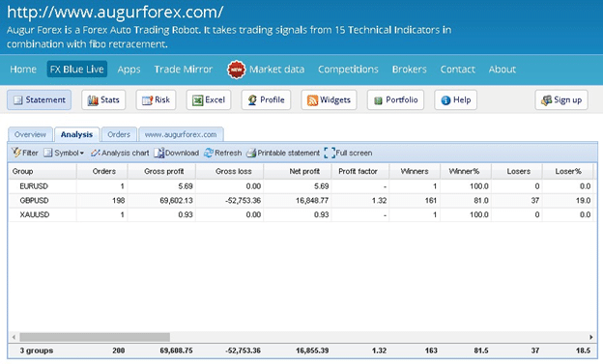Open the Statement button
Screen dimensions: 603x364
coord(39,100)
